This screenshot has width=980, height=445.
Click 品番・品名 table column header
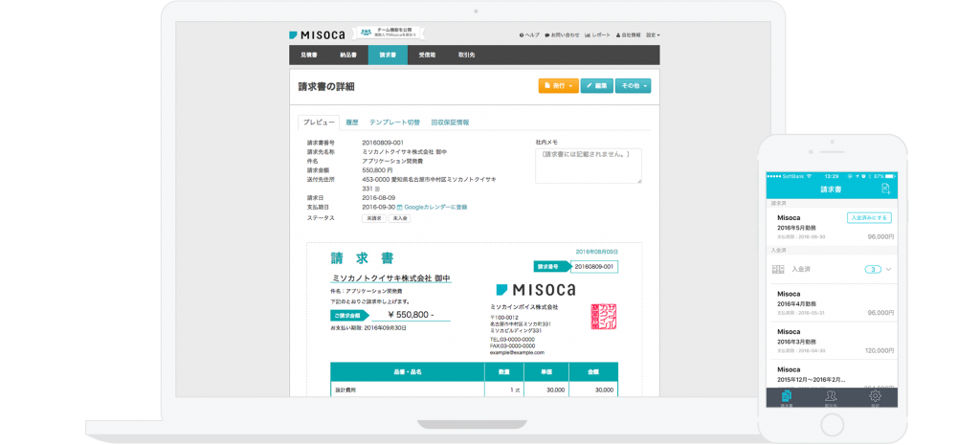[x=408, y=371]
